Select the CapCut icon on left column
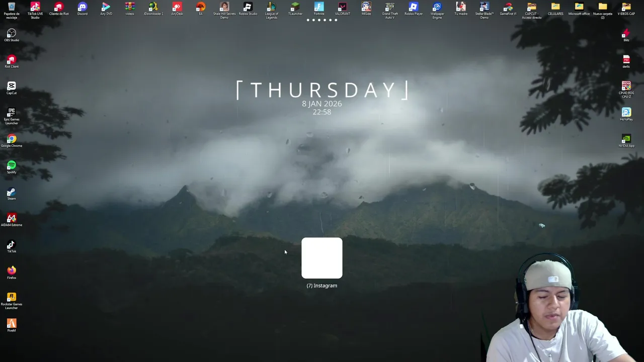 [12, 87]
